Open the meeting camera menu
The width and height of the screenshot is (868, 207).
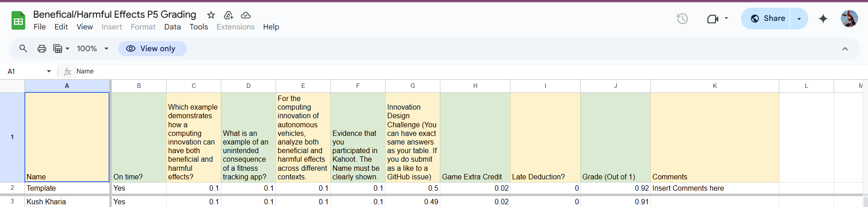(x=718, y=19)
